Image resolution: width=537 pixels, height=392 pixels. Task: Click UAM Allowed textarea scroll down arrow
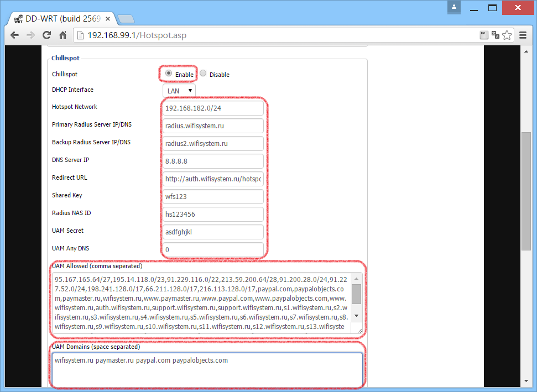(x=357, y=316)
